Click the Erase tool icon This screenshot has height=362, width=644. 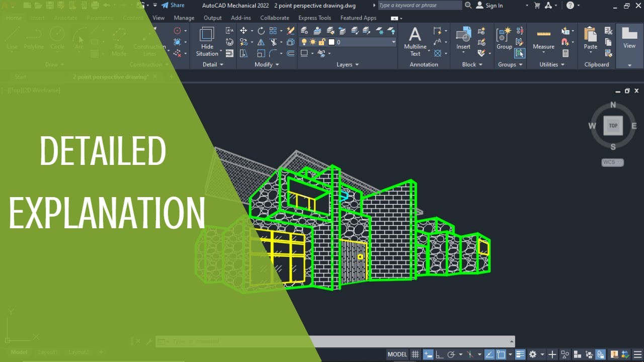291,31
